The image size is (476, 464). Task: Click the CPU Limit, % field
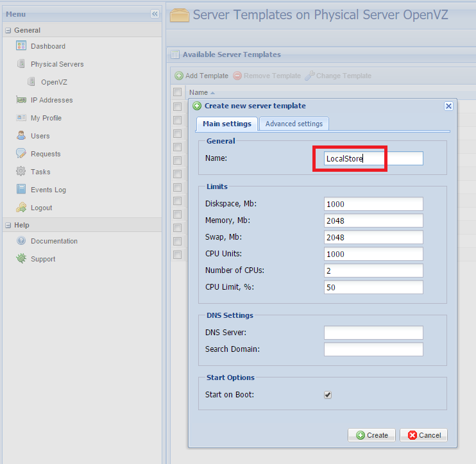pos(373,287)
